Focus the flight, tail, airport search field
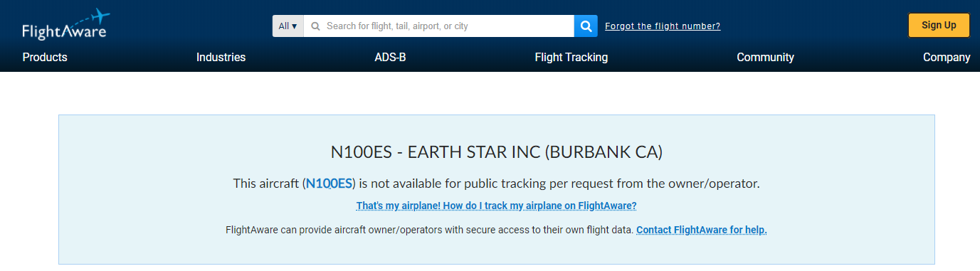This screenshot has width=980, height=271. tap(438, 26)
